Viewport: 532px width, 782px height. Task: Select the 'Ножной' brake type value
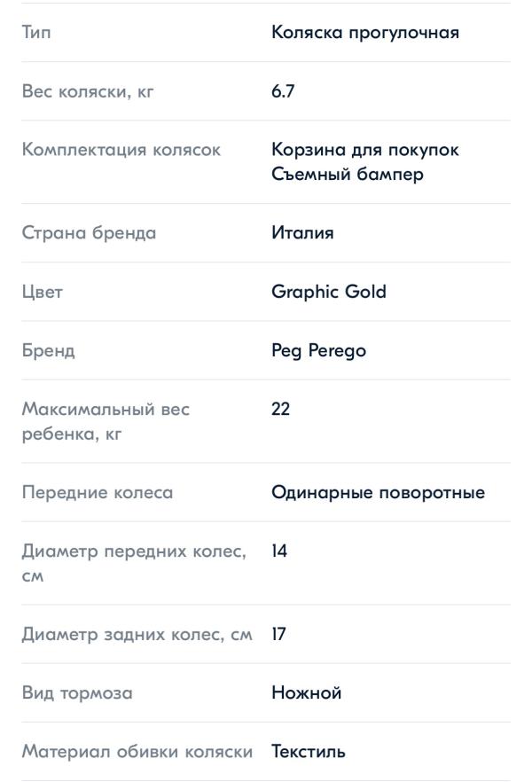coord(306,692)
